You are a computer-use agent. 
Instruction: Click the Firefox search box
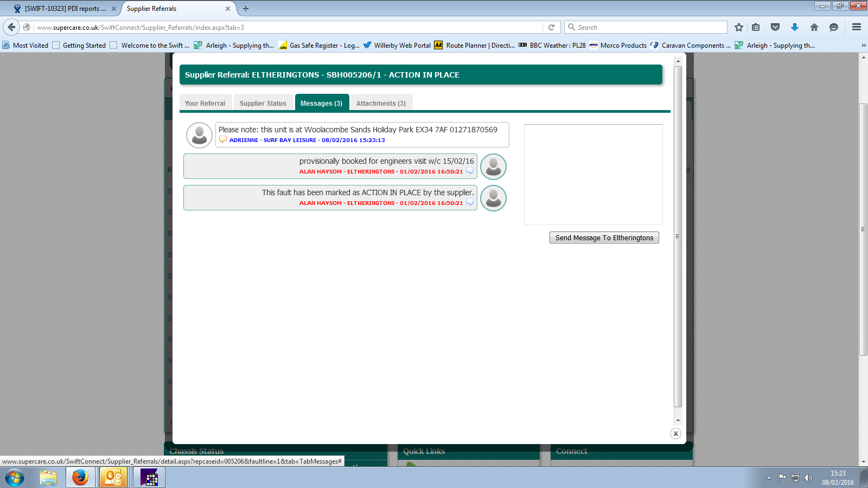click(646, 27)
